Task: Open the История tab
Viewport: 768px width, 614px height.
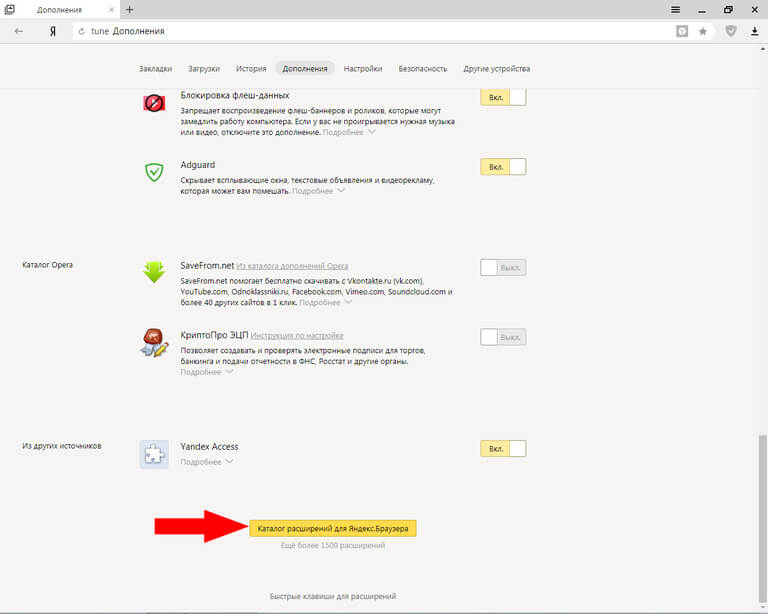Action: (251, 69)
